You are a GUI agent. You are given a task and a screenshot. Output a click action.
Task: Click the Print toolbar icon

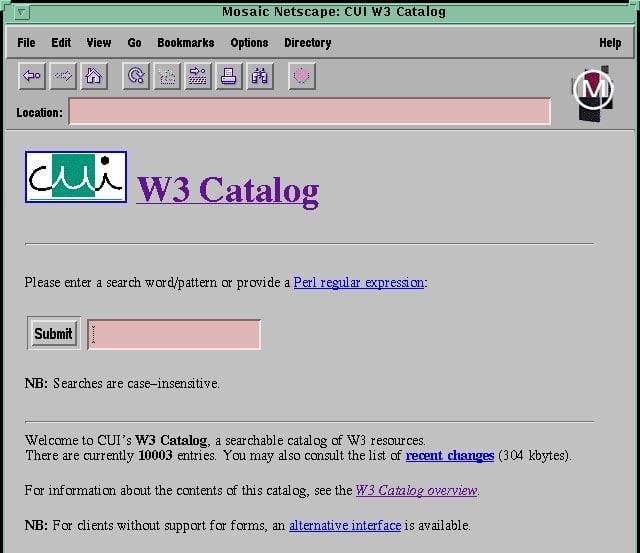click(x=229, y=76)
